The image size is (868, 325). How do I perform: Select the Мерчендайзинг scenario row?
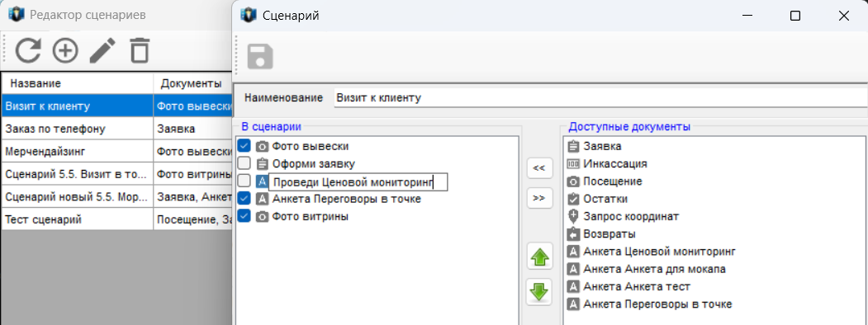[116, 151]
